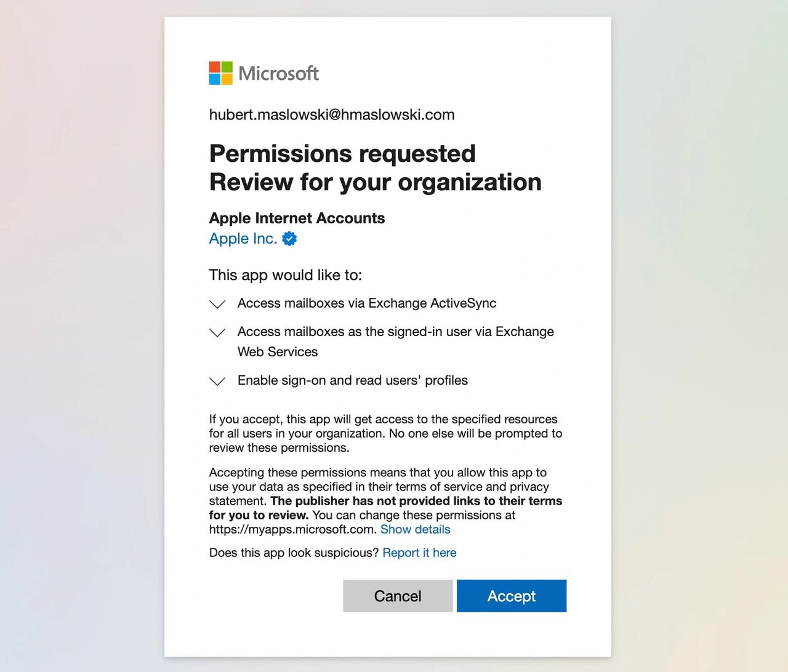Click the blue verified publisher badge

pos(289,239)
